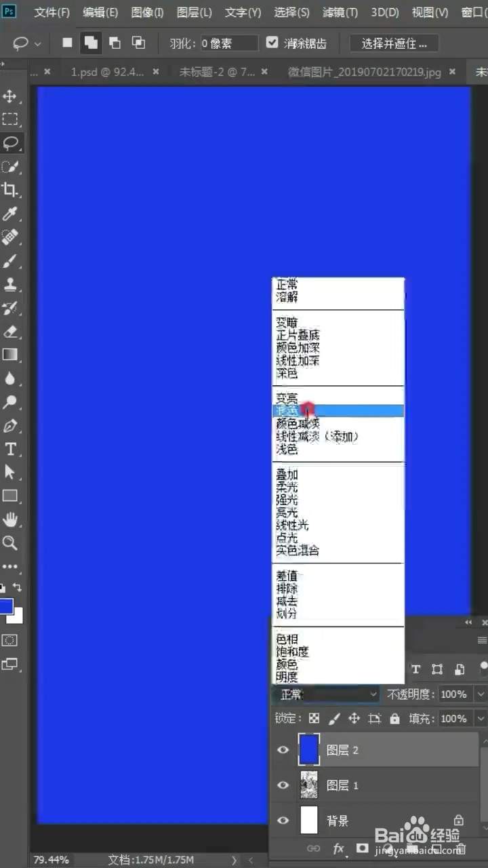Viewport: 488px width, 868px height.
Task: Select the Eraser tool
Action: click(10, 332)
